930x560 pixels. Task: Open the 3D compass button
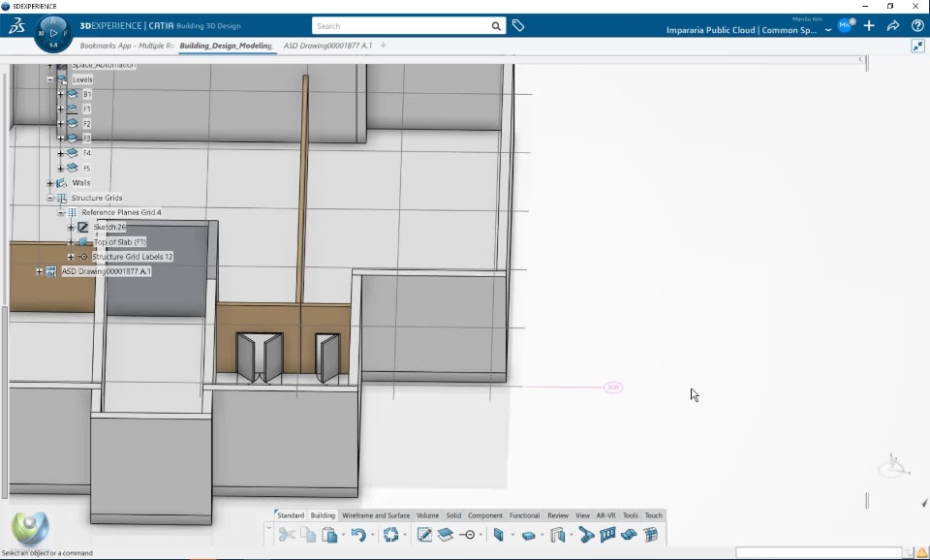click(x=52, y=33)
